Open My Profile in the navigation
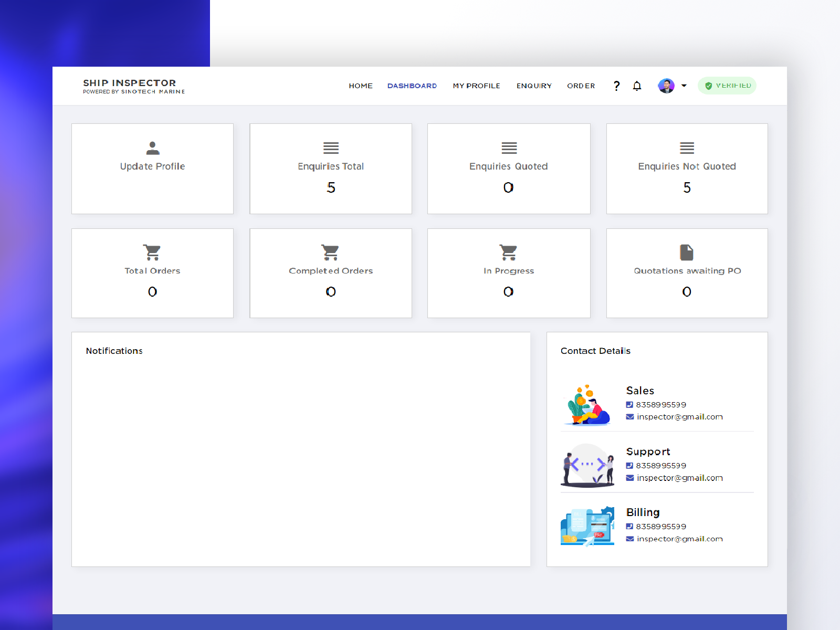This screenshot has width=840, height=630. (x=477, y=86)
